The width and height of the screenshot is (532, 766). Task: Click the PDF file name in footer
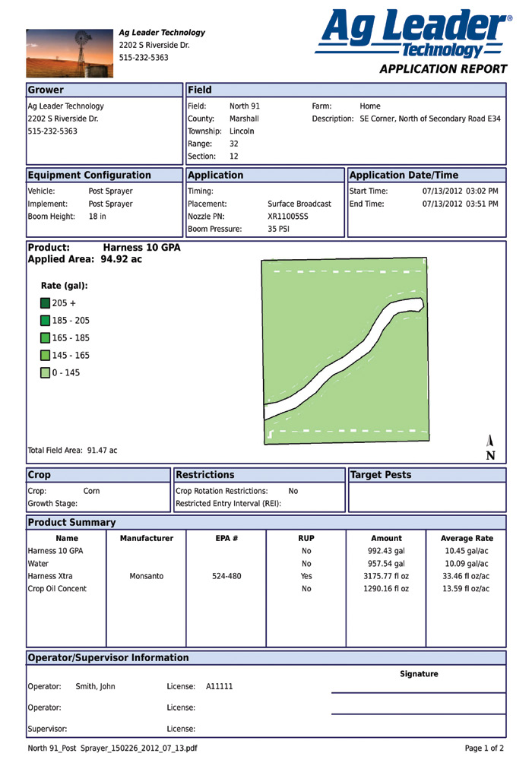[x=112, y=749]
